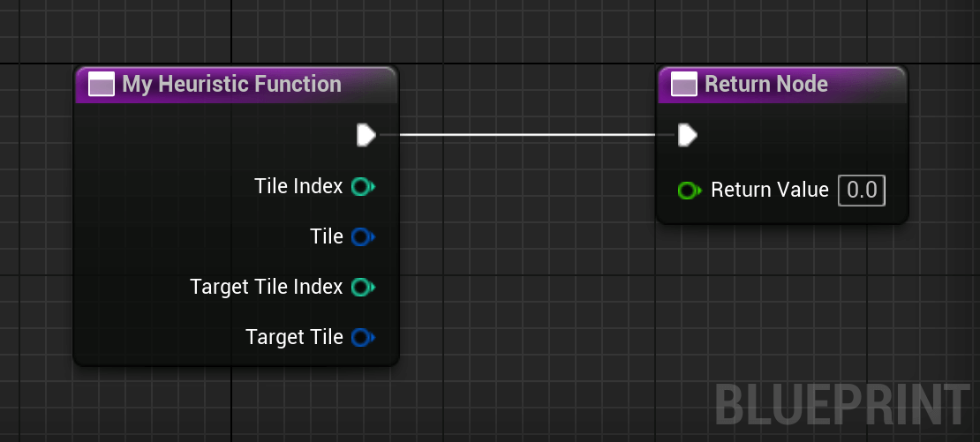Click the Tile Index output pin
The width and height of the screenshot is (980, 442).
coord(363,187)
